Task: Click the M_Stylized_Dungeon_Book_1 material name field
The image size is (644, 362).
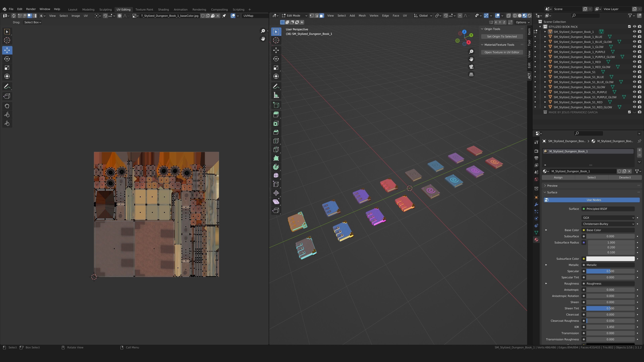Action: (x=582, y=171)
